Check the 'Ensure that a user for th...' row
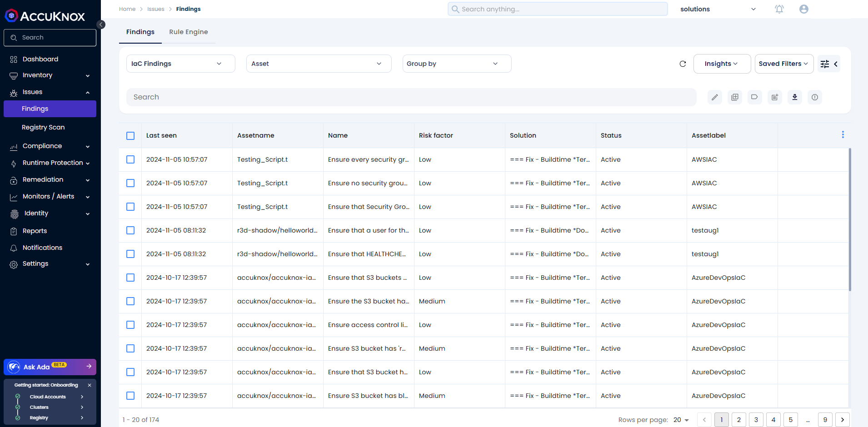Screen dimensions: 868x427 point(130,230)
